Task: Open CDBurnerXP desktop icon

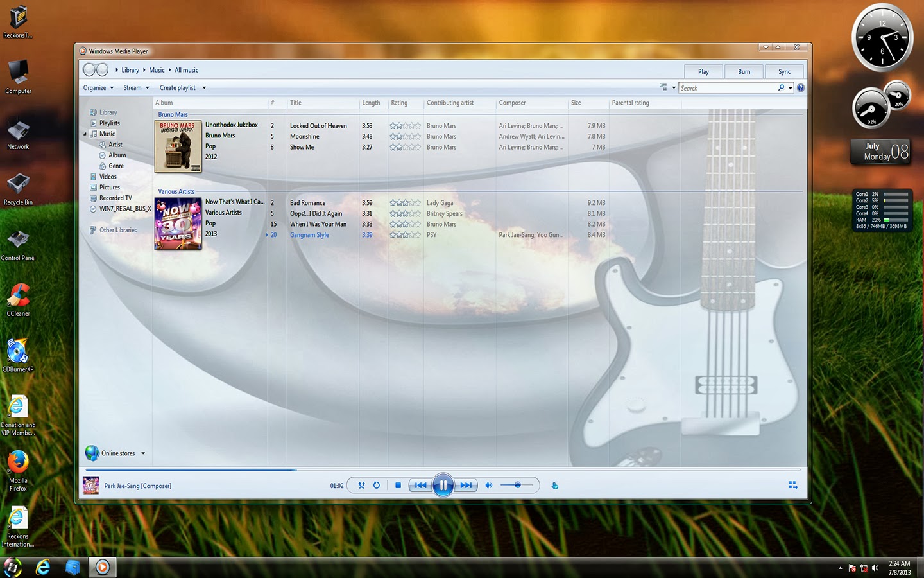Action: 18,355
